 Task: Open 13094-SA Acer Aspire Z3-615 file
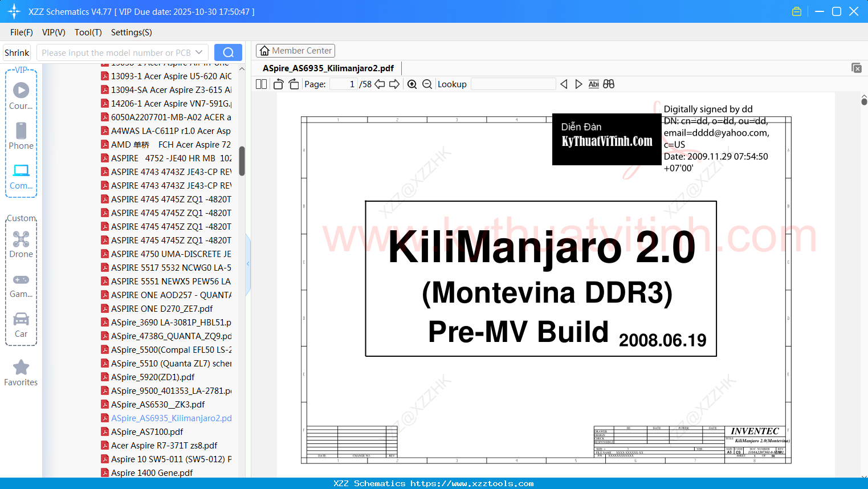coord(166,89)
